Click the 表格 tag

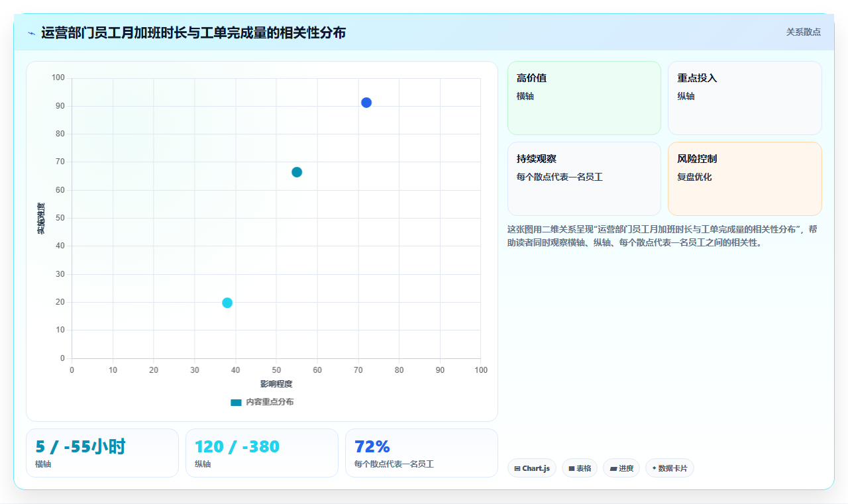[x=580, y=468]
